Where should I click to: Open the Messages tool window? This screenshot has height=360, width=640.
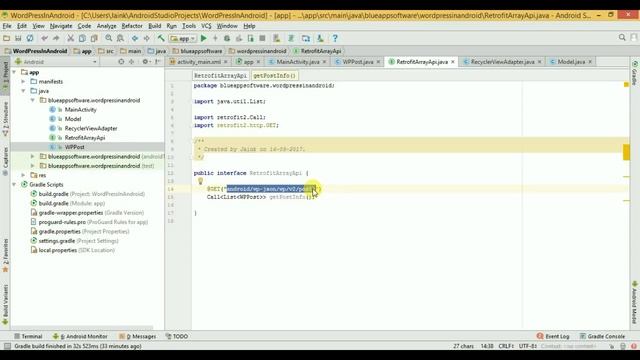tap(138, 336)
